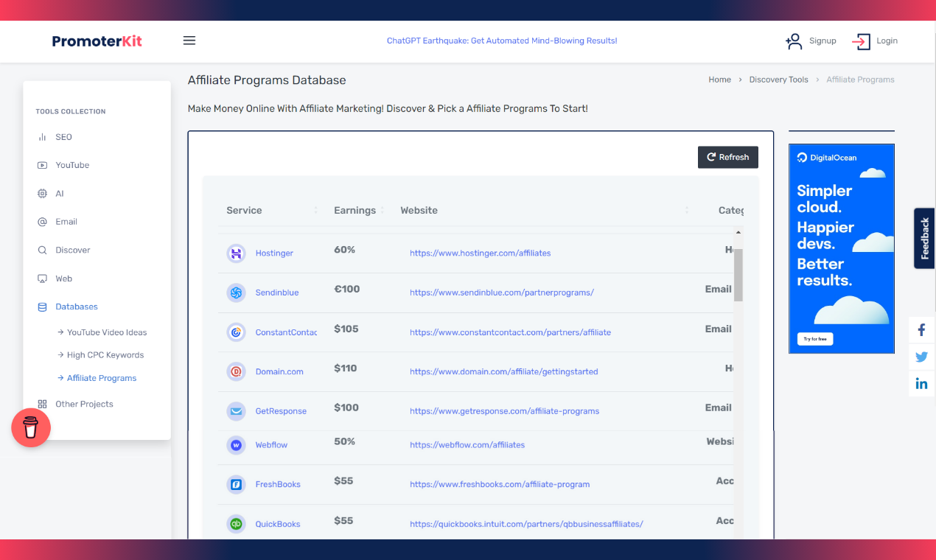Open the FreshBooks affiliate program URL
Screen dimensions: 936x560
[x=500, y=484]
